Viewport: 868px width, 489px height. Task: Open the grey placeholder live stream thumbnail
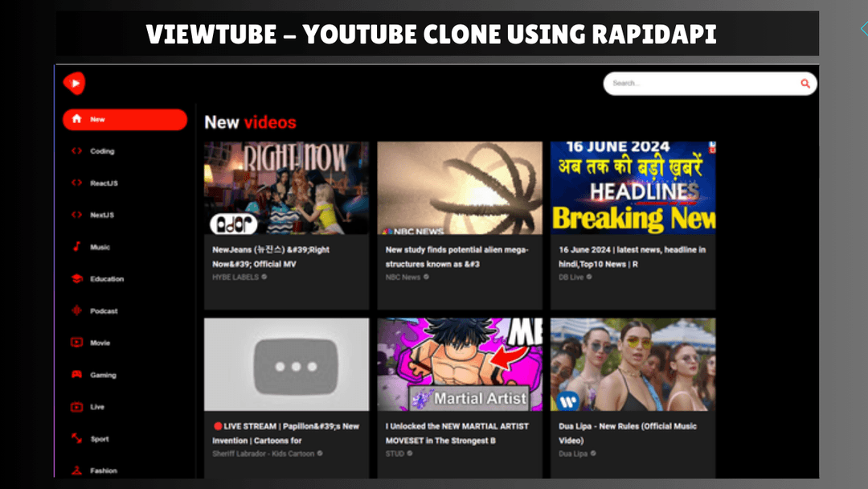[x=286, y=364]
